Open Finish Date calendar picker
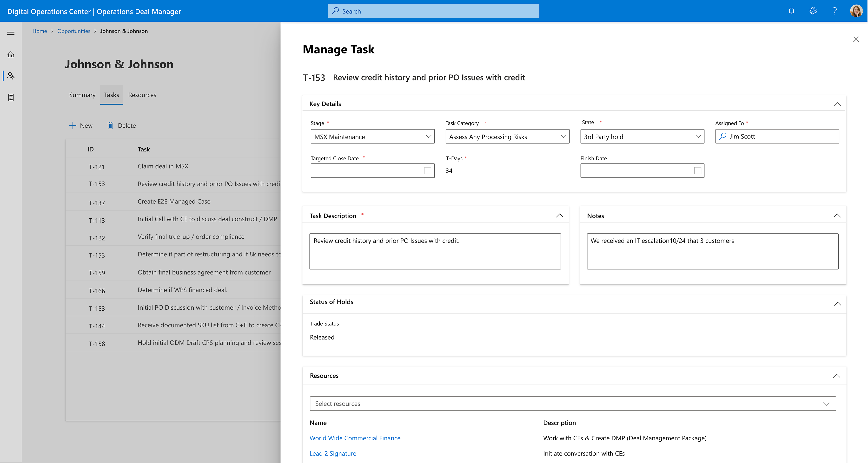868x463 pixels. [697, 171]
